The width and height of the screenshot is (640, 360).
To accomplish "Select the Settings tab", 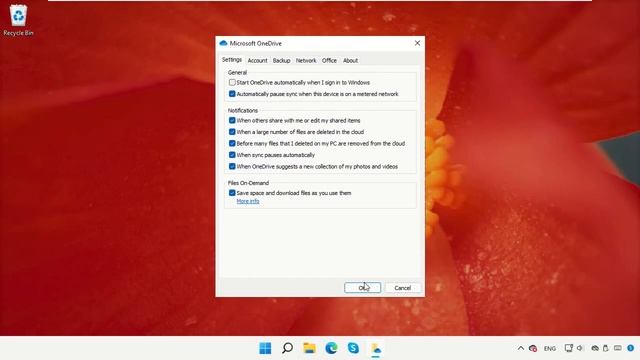I will 232,60.
